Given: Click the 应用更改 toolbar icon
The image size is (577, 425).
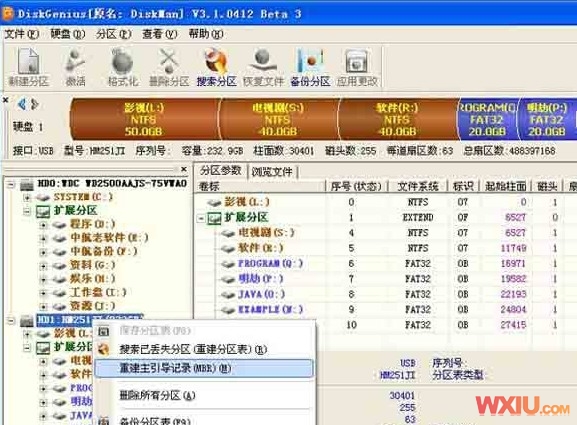Looking at the screenshot, I should 357,68.
